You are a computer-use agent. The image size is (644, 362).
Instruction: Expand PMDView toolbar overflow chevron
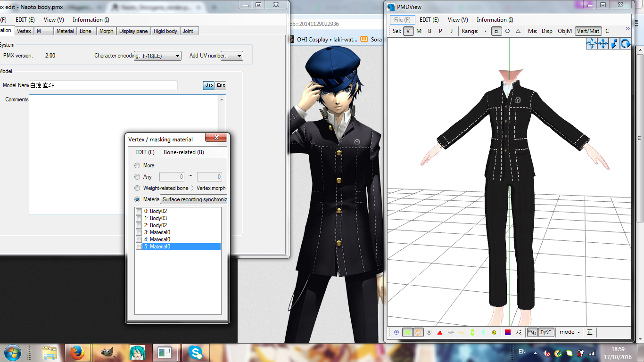(x=627, y=29)
